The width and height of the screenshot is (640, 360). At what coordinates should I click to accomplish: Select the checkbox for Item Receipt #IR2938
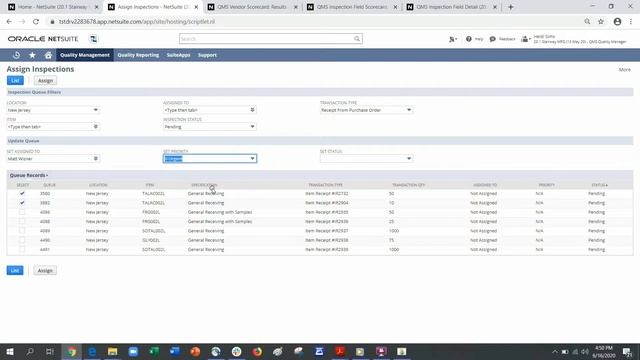[x=22, y=240]
